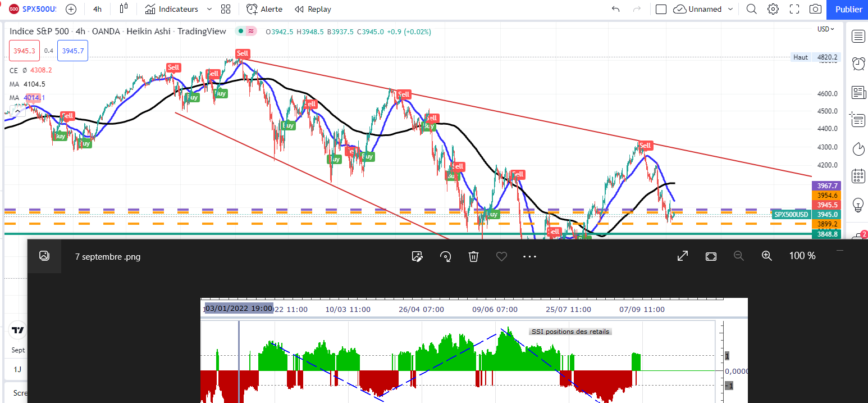Viewport: 868px width, 403px height.
Task: Open the chart type candle selector
Action: click(x=124, y=9)
